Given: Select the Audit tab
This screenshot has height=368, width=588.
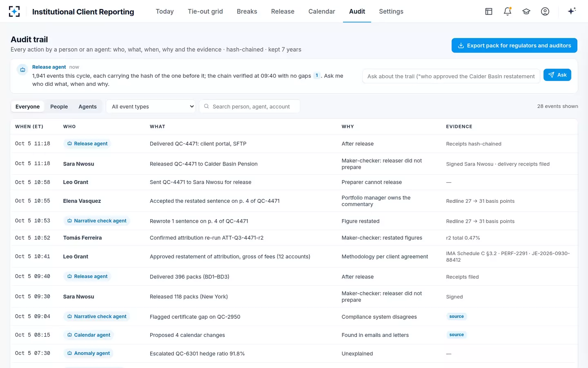Looking at the screenshot, I should (x=357, y=11).
